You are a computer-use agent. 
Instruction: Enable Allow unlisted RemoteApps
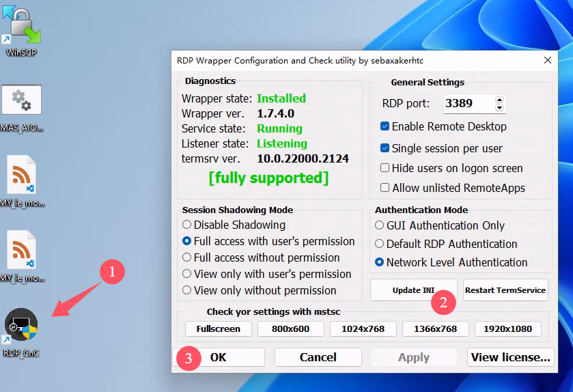[385, 188]
